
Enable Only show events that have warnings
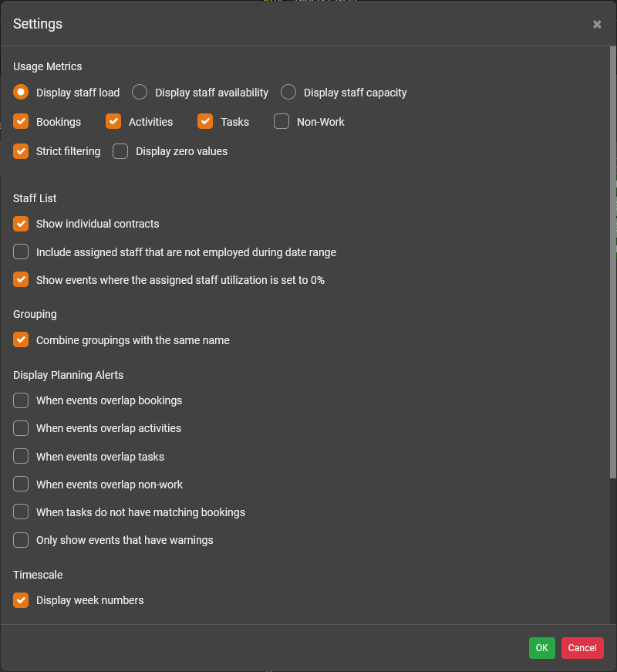pos(21,540)
